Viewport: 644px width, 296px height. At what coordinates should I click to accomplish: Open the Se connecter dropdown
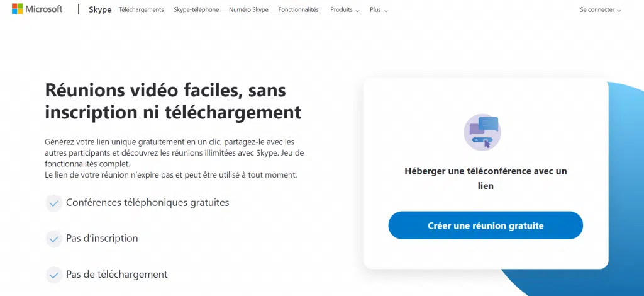(600, 10)
